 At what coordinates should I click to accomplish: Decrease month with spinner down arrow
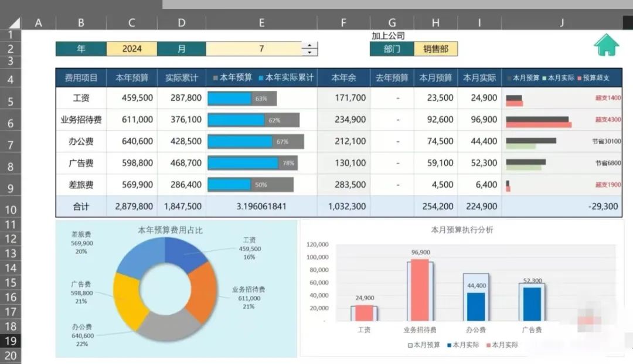309,53
